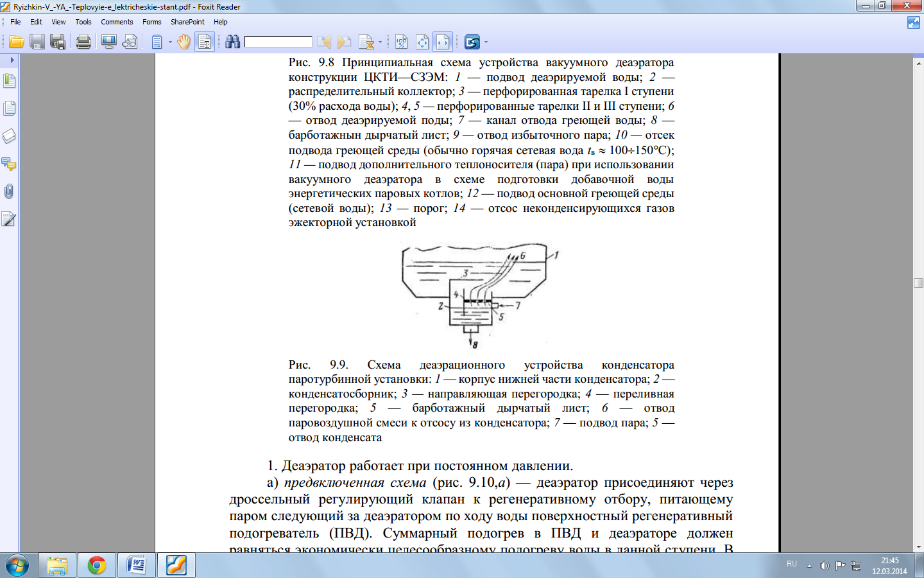The height and width of the screenshot is (578, 924).
Task: Open Windows Explorer from the taskbar
Action: click(57, 566)
